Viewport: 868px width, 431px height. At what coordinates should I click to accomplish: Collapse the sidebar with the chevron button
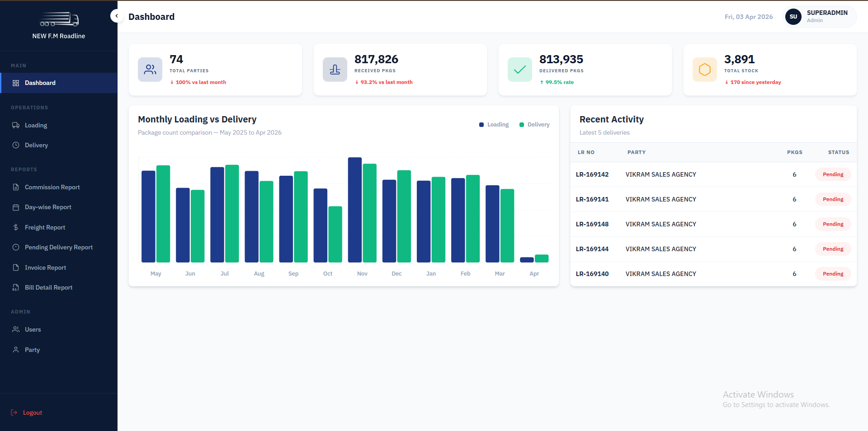[x=117, y=16]
